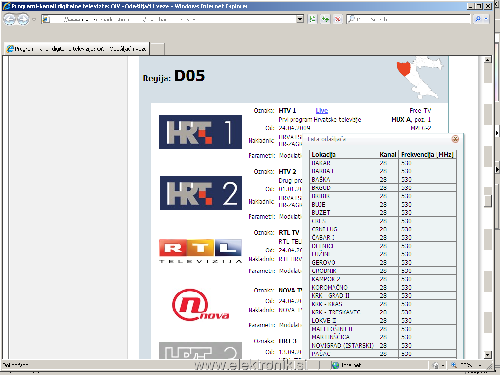Open the search provider dropdown arrow
The image size is (500, 375).
click(x=486, y=19)
